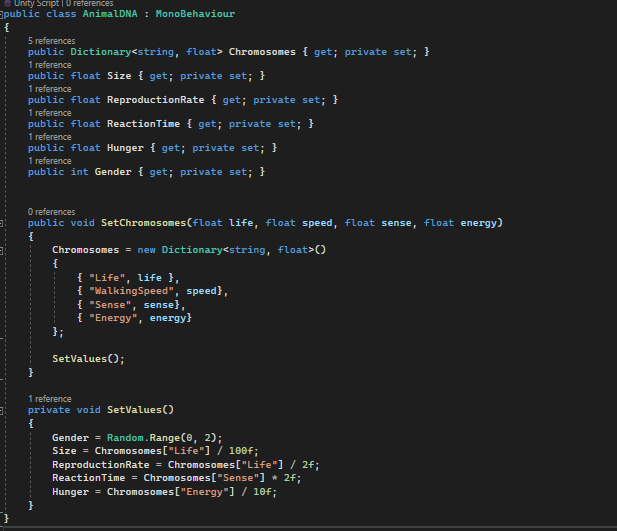Image resolution: width=617 pixels, height=531 pixels.
Task: Collapse the SetValues method block
Action: [x=2, y=410]
